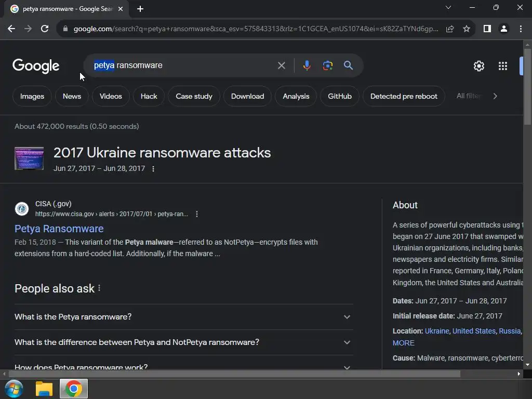
Task: Click the ransomware screen thumbnail image
Action: pyautogui.click(x=29, y=158)
